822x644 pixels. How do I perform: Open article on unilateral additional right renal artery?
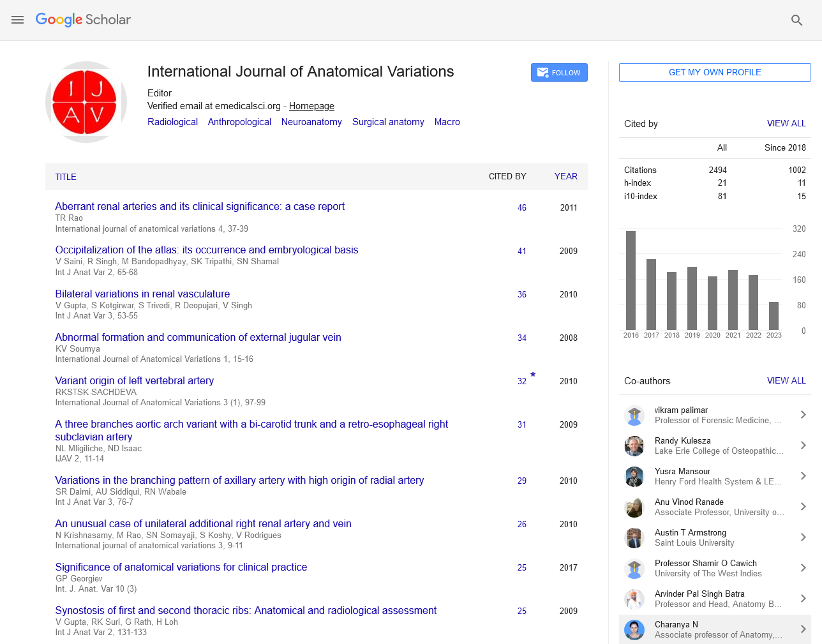click(x=203, y=523)
